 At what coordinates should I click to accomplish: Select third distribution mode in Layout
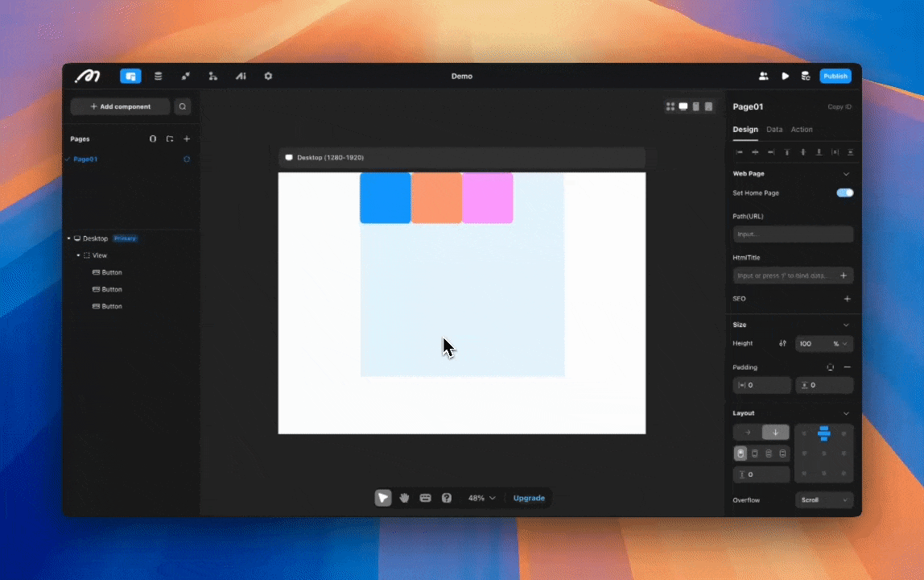(769, 454)
